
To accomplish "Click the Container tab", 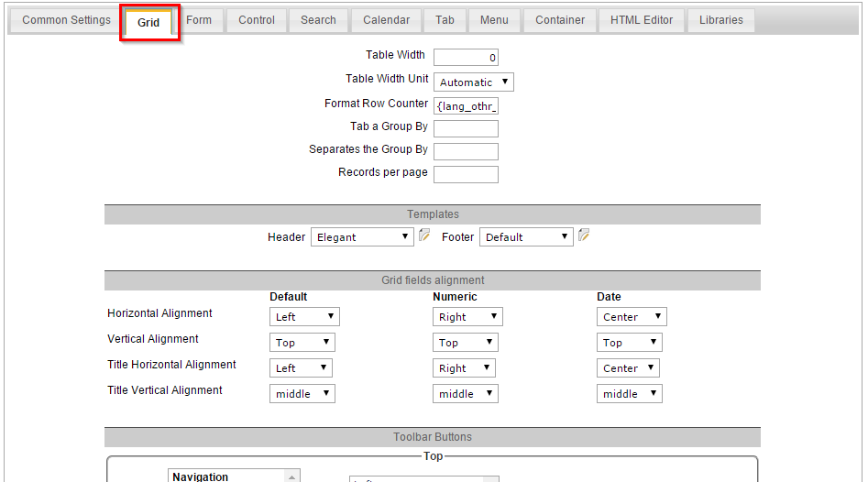I will click(x=560, y=20).
